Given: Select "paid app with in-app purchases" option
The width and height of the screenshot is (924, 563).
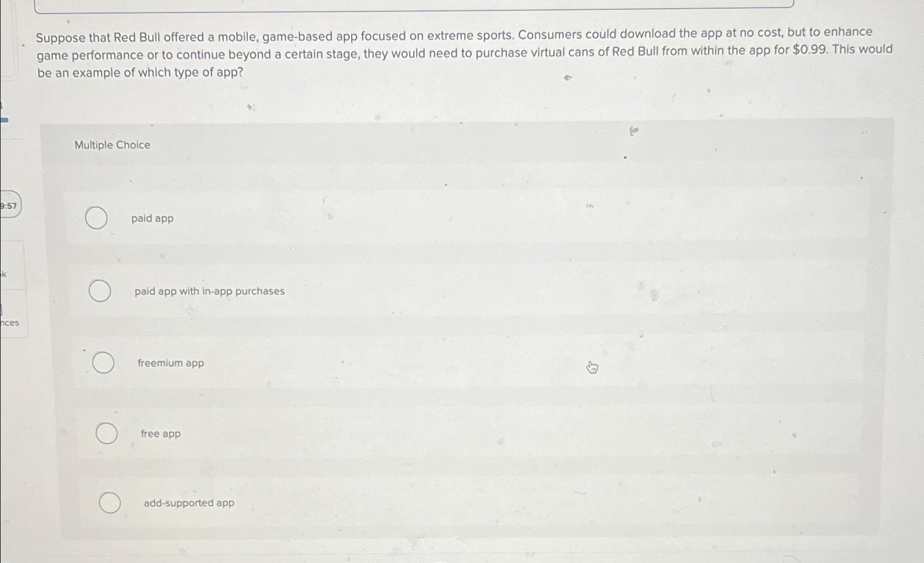Looking at the screenshot, I should [100, 290].
